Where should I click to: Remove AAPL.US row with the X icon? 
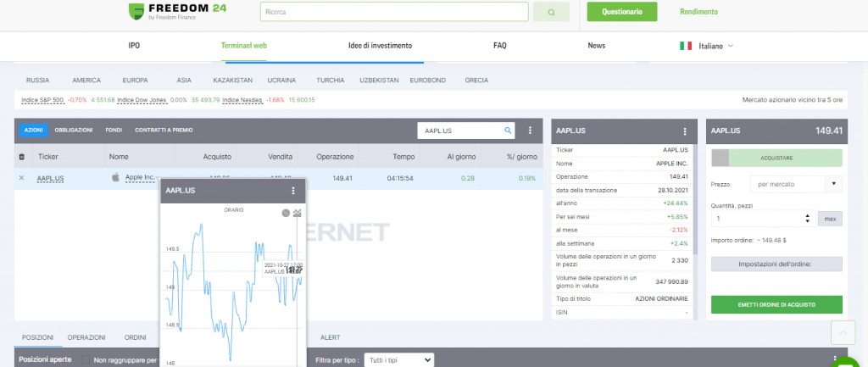pos(21,178)
